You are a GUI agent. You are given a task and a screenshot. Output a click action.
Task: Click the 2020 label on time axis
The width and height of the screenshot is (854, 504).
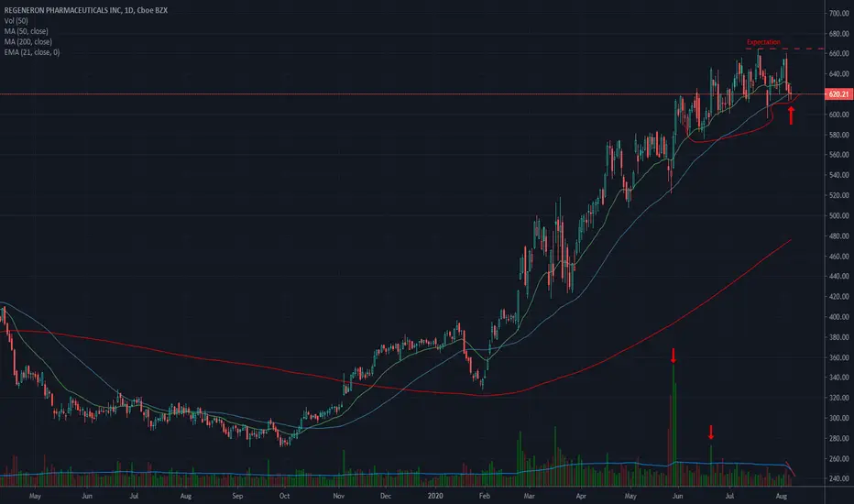coord(435,496)
